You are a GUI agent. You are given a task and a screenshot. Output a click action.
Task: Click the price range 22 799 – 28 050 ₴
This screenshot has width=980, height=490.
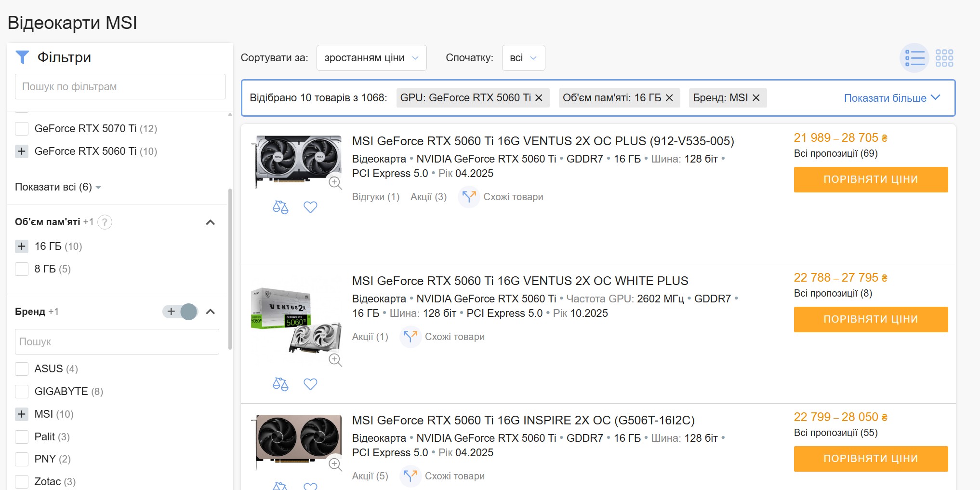pyautogui.click(x=840, y=417)
